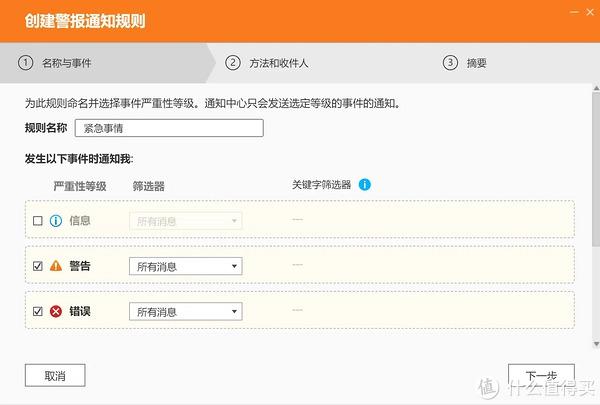Click the keyword filter placeholder in 警告 row
Image resolution: width=600 pixels, height=405 pixels.
click(x=297, y=266)
